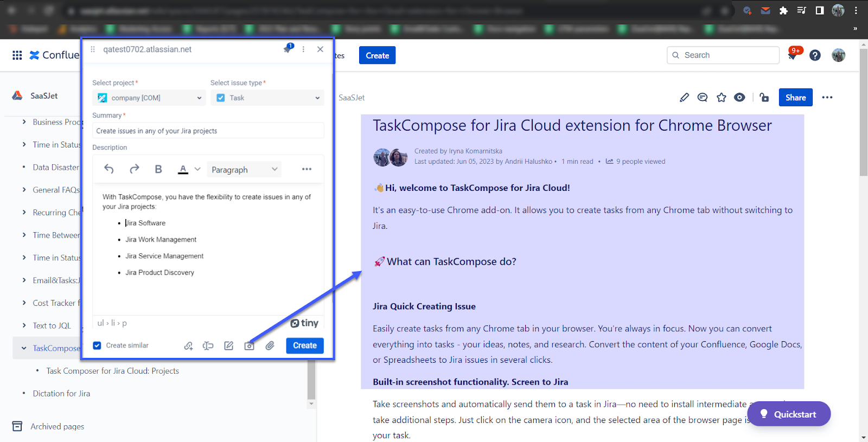Click Andrii Halushko author link
The image size is (868, 442).
click(528, 162)
